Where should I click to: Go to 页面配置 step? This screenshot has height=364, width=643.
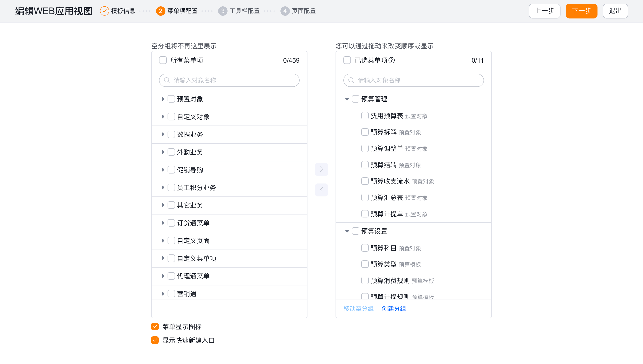[x=304, y=11]
